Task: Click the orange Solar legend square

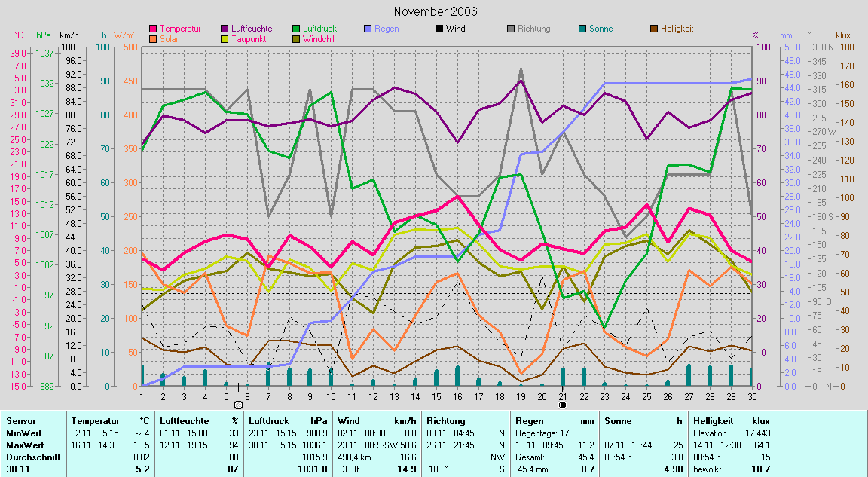Action: (154, 39)
